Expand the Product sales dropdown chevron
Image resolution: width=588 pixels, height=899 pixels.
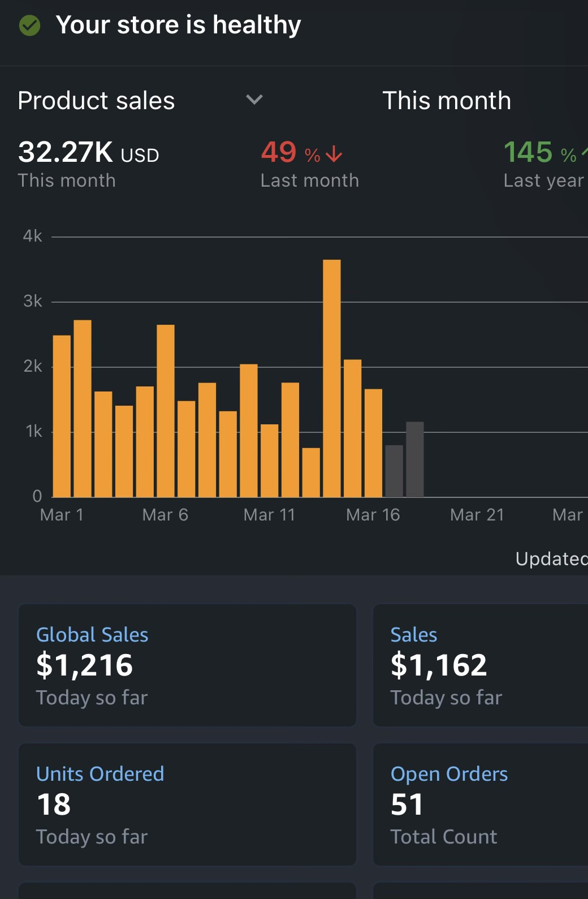pyautogui.click(x=254, y=100)
